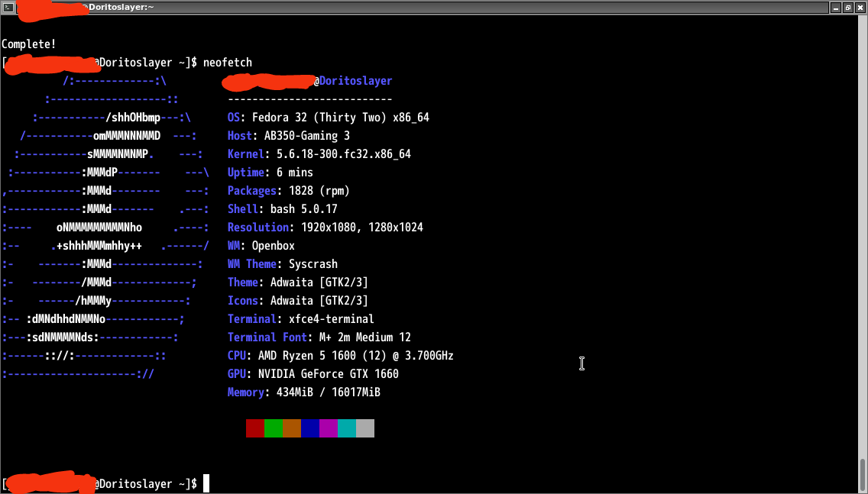Click the red color block in neofetch palette

pyautogui.click(x=254, y=428)
